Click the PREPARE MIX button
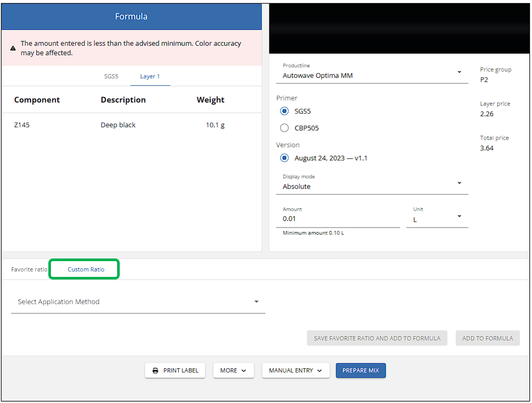 coord(361,370)
